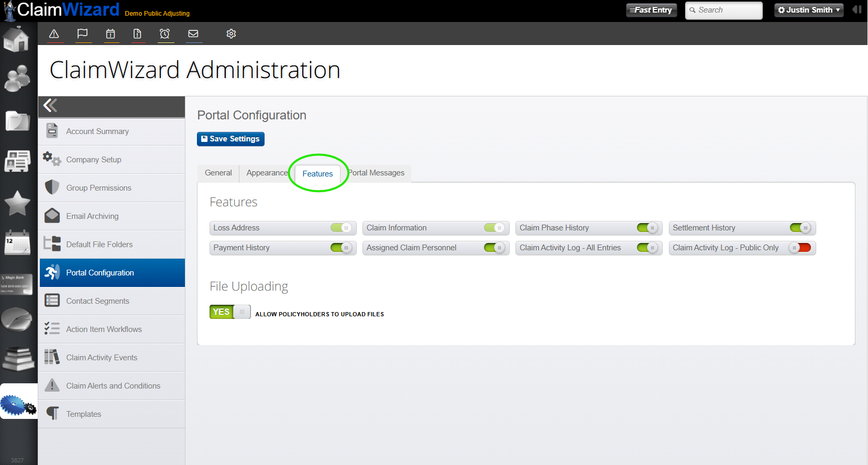
Task: Switch to the General tab
Action: pos(218,173)
